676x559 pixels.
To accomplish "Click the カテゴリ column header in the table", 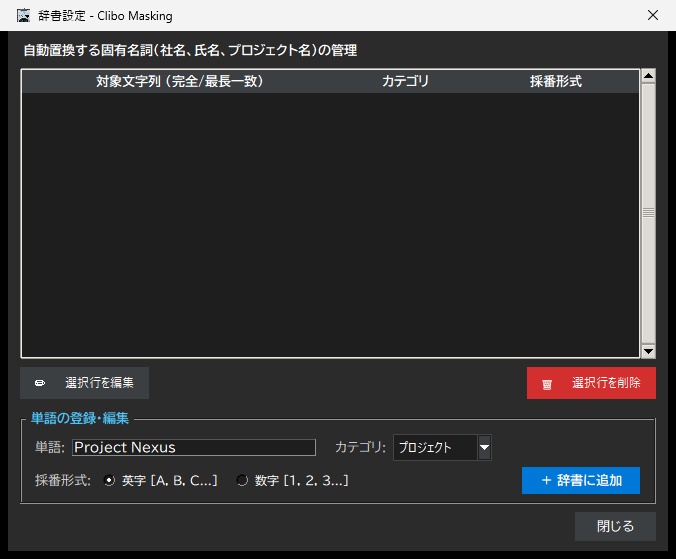I will point(405,81).
